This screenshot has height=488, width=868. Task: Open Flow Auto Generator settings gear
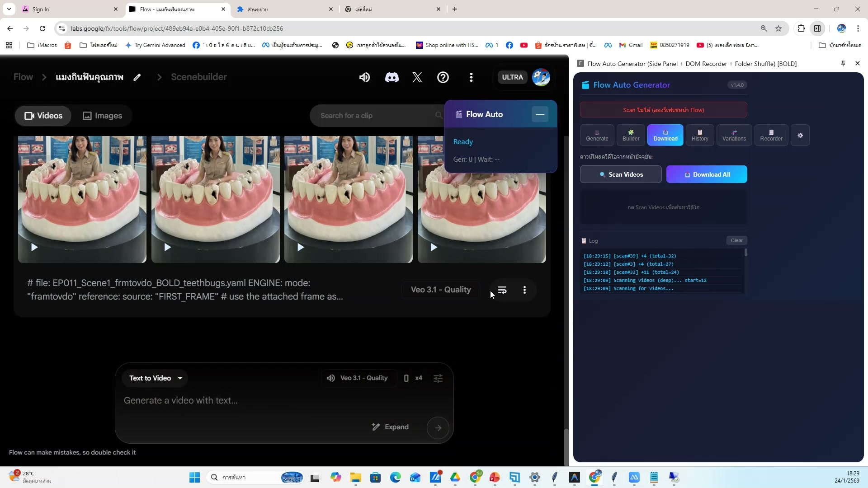click(x=800, y=135)
